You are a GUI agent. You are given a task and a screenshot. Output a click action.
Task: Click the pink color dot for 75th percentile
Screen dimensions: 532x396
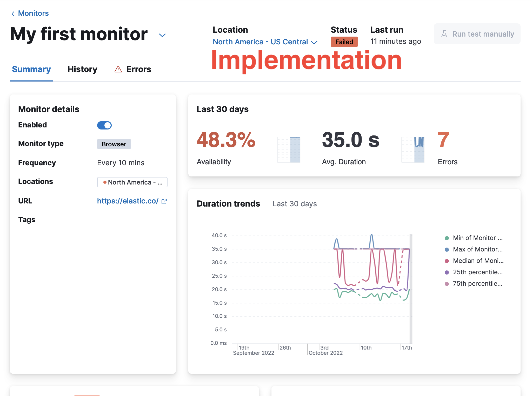pos(446,284)
